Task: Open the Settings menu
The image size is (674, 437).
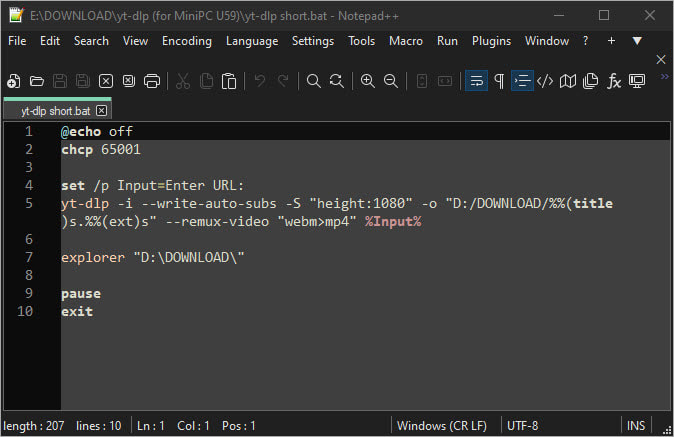Action: click(313, 41)
